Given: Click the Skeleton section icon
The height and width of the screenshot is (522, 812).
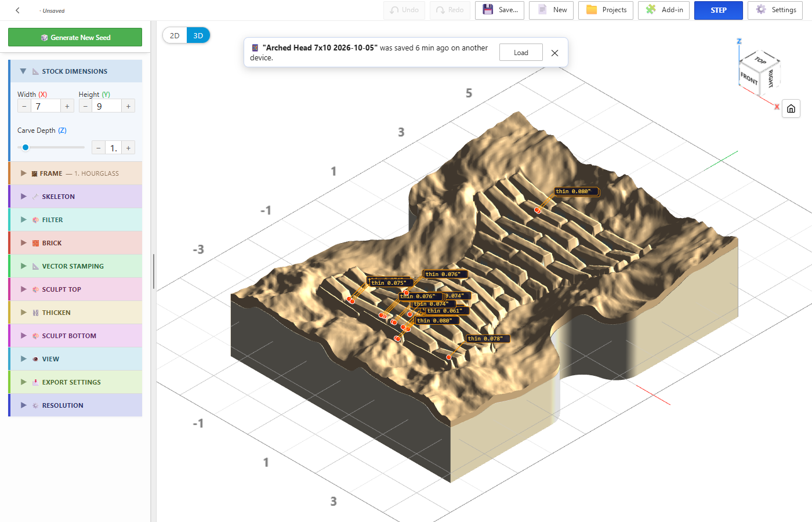Looking at the screenshot, I should pyautogui.click(x=35, y=197).
